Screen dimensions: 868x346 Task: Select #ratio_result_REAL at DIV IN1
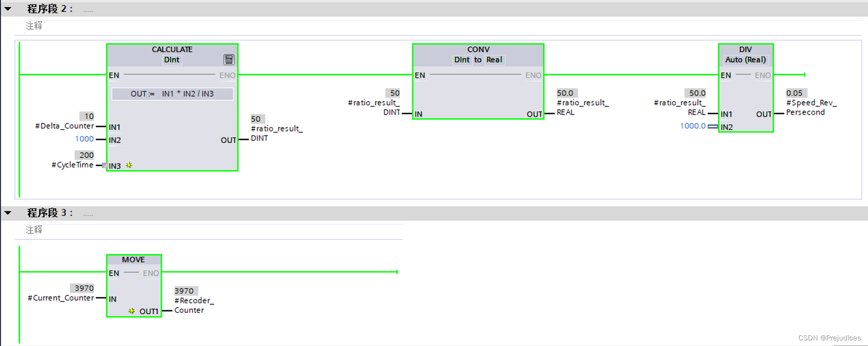pyautogui.click(x=680, y=107)
